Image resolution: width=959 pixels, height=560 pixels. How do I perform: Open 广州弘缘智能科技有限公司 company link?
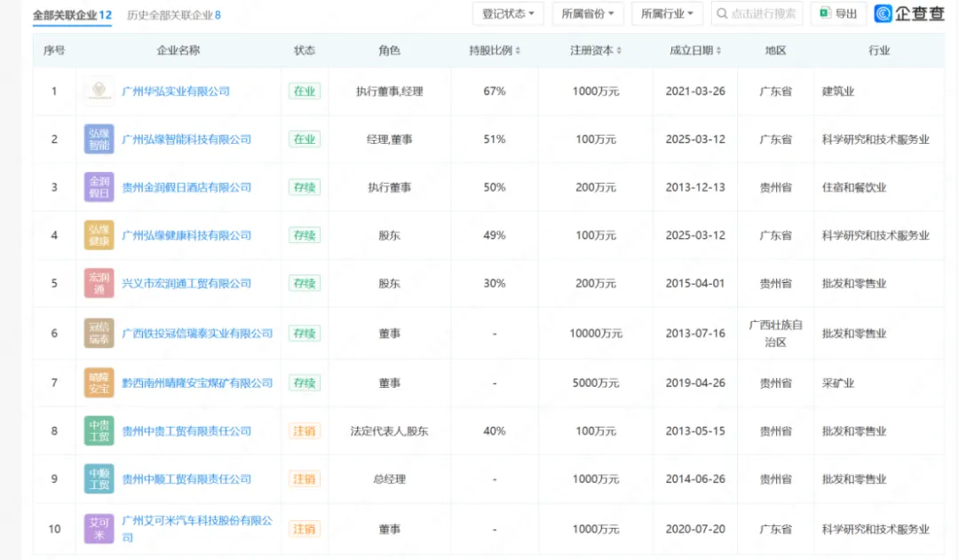[x=186, y=139]
